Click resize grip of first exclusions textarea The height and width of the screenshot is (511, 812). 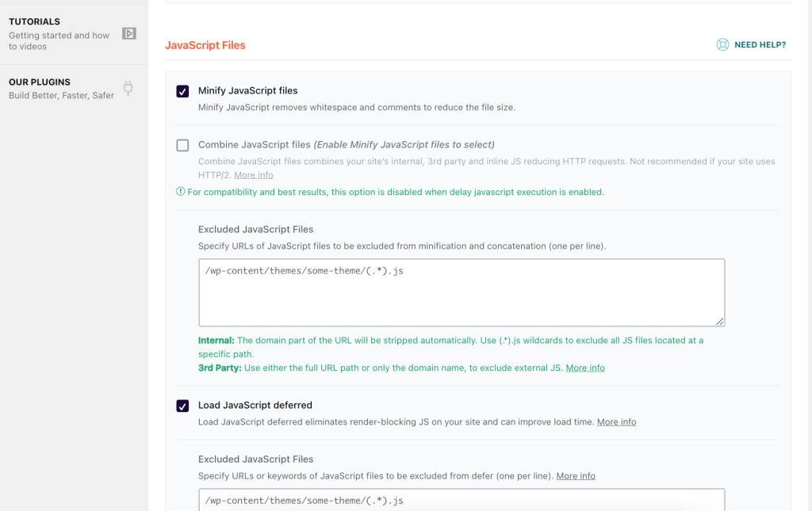pos(719,321)
